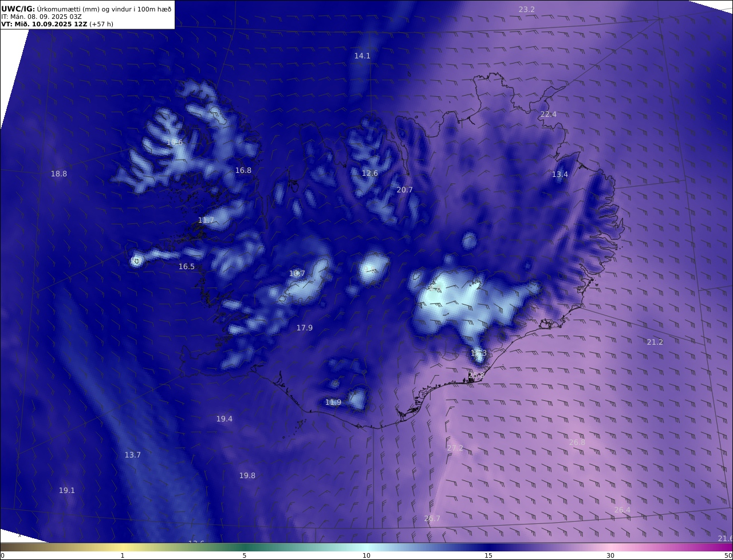Click the value label 18.8
733x560 pixels.
(58, 173)
